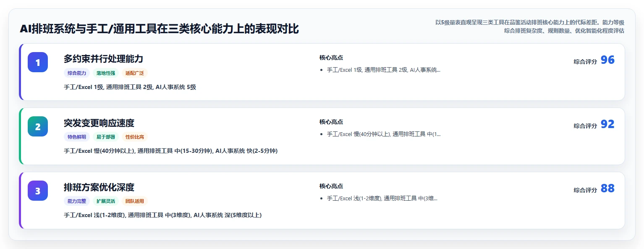This screenshot has width=644, height=249.
Task: Click the bold summary line ending AI人事系统 5级
Action: tap(130, 87)
